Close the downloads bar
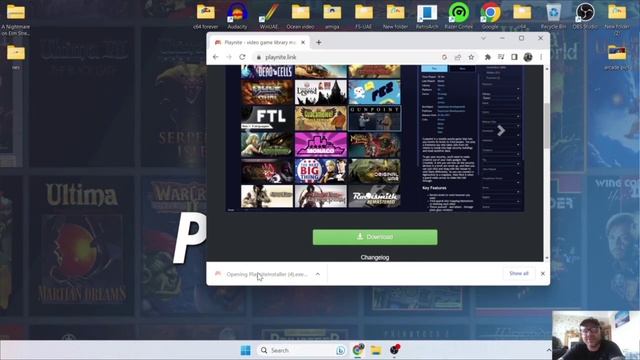Image resolution: width=640 pixels, height=360 pixels. (542, 273)
